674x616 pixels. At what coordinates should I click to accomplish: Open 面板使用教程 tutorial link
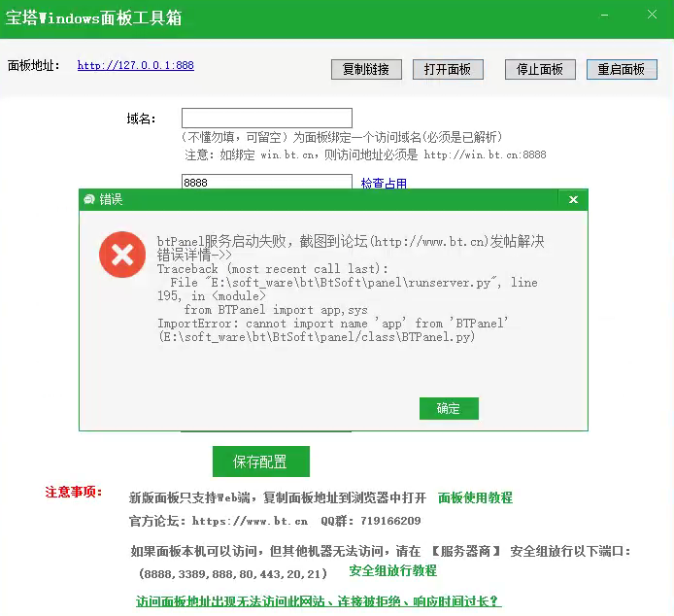(x=475, y=497)
